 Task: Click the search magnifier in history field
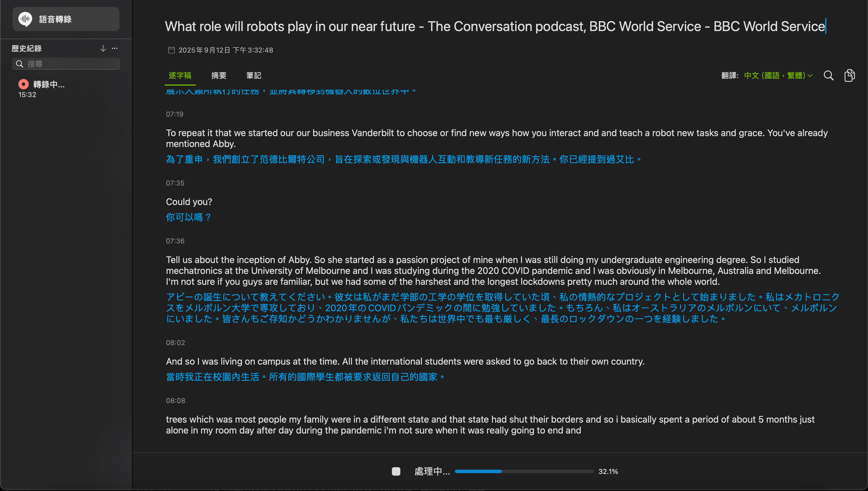coord(19,64)
